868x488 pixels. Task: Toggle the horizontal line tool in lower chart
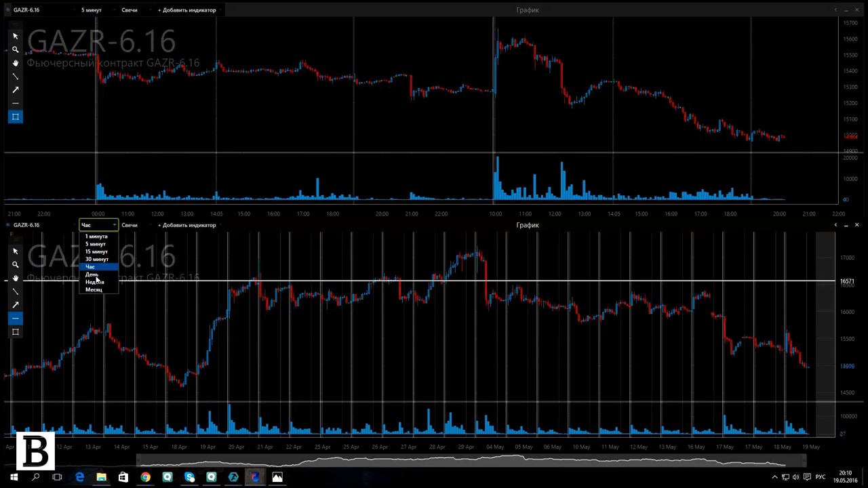coord(16,319)
